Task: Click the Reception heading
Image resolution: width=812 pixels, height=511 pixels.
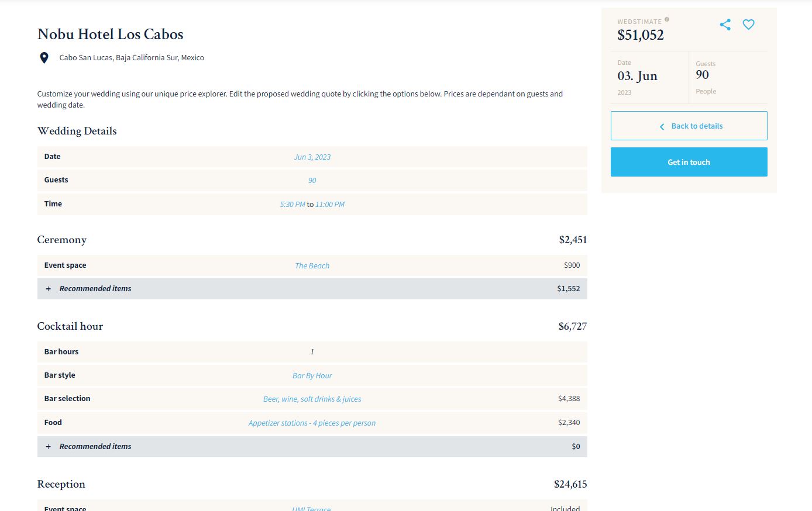Action: click(x=61, y=484)
